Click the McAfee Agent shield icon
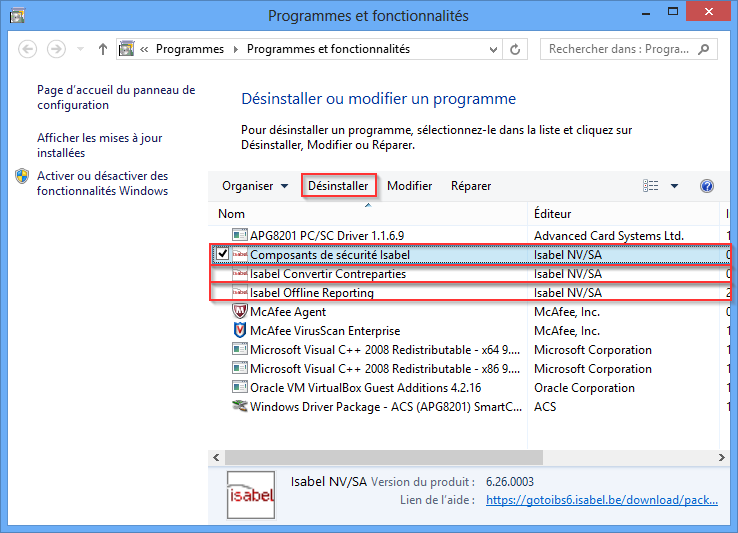 pos(240,311)
